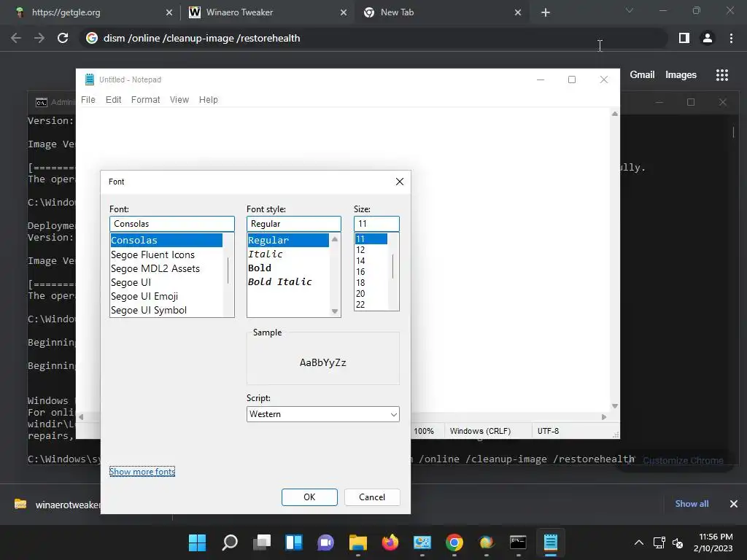Switch to Command Prompt in taskbar
The height and width of the screenshot is (560, 747).
(518, 542)
